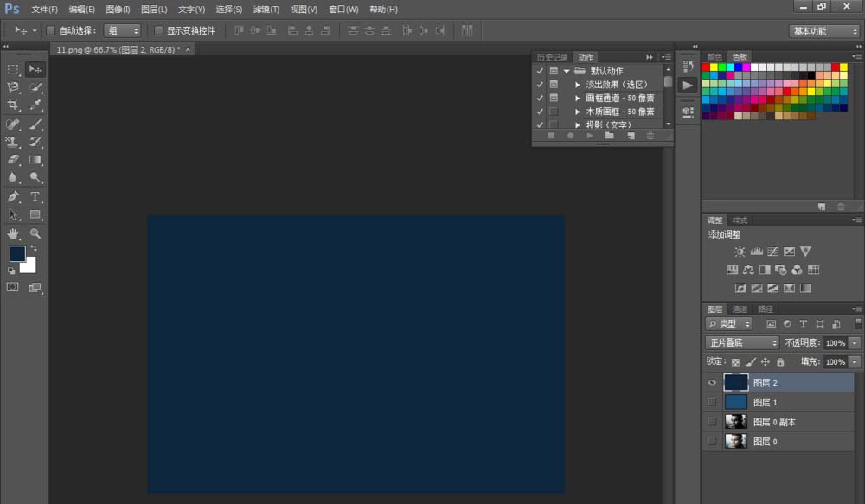
Task: Select the Eraser tool
Action: click(x=13, y=160)
